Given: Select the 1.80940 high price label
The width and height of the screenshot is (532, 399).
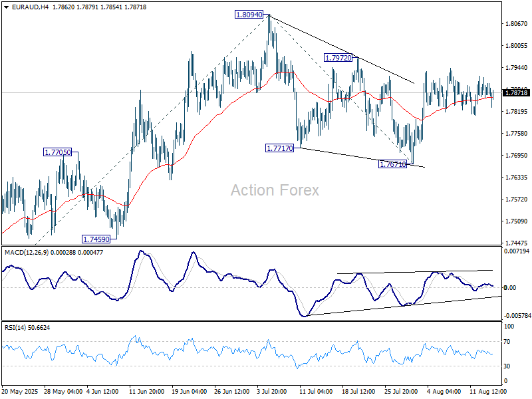Looking at the screenshot, I should (249, 15).
